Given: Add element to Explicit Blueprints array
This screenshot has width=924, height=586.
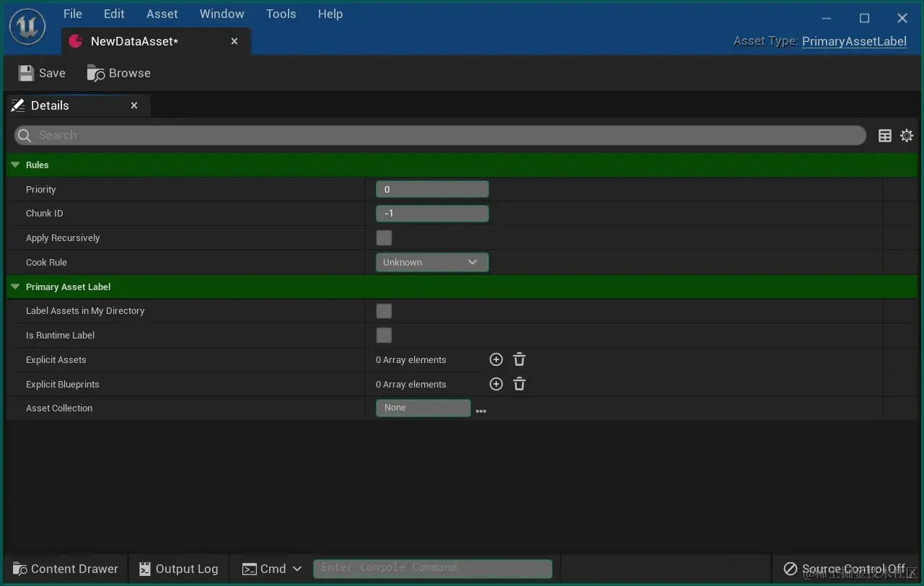Looking at the screenshot, I should pos(496,384).
